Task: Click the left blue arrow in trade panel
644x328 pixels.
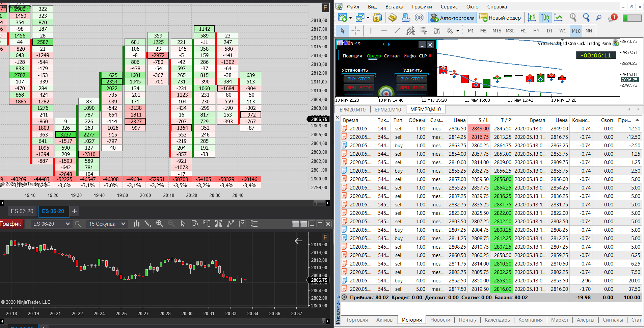Action: pyautogui.click(x=383, y=44)
